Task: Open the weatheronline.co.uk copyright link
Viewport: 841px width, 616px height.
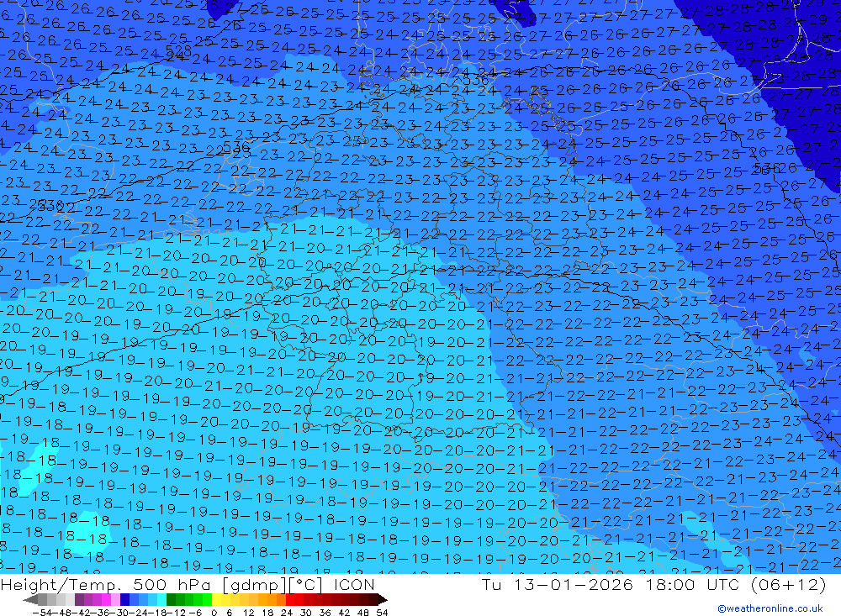Action: (x=770, y=608)
